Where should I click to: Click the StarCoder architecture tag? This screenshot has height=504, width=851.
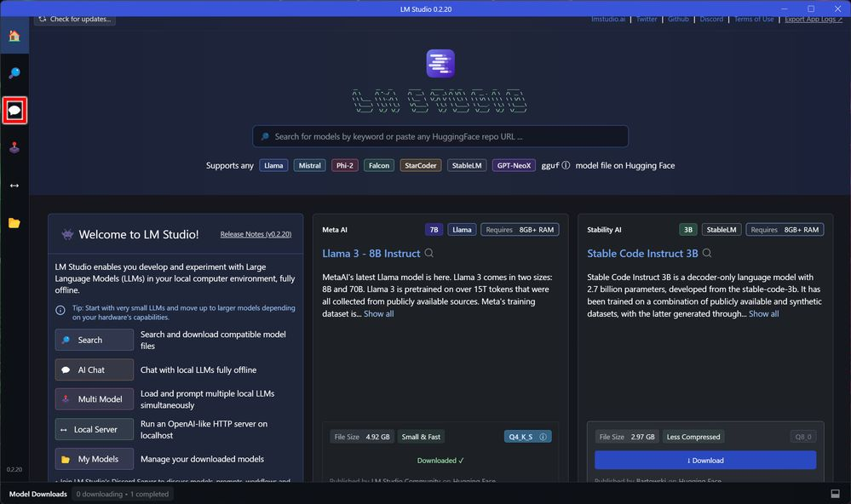coord(421,165)
